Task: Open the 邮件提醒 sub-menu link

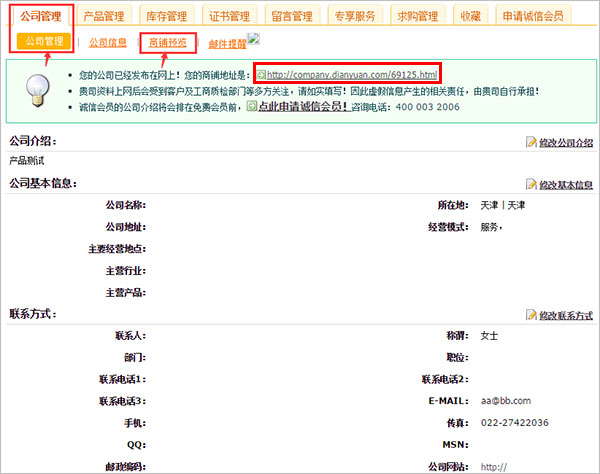Action: tap(228, 43)
